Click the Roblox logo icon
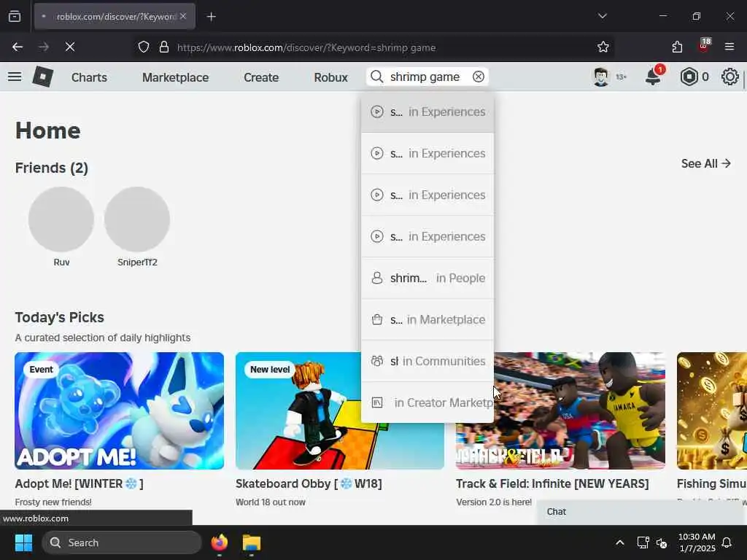 tap(42, 77)
